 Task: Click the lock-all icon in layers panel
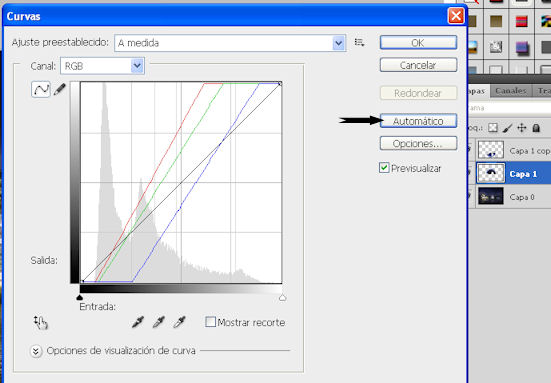(x=536, y=128)
